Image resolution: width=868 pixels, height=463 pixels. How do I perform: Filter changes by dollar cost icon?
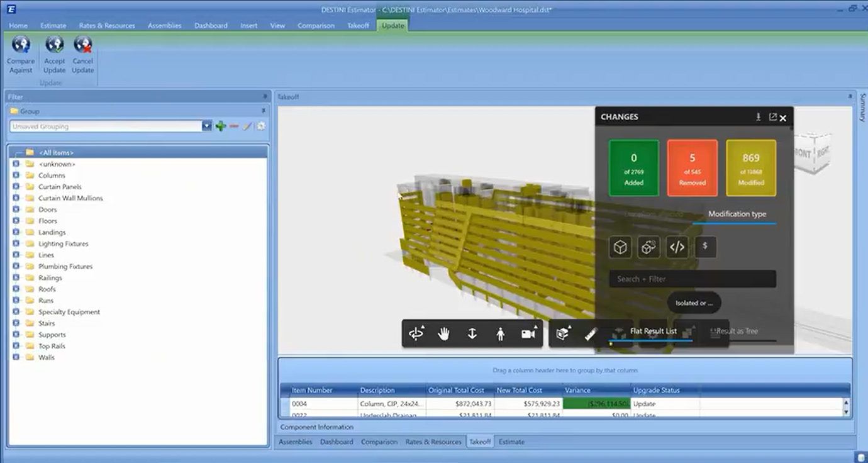705,247
